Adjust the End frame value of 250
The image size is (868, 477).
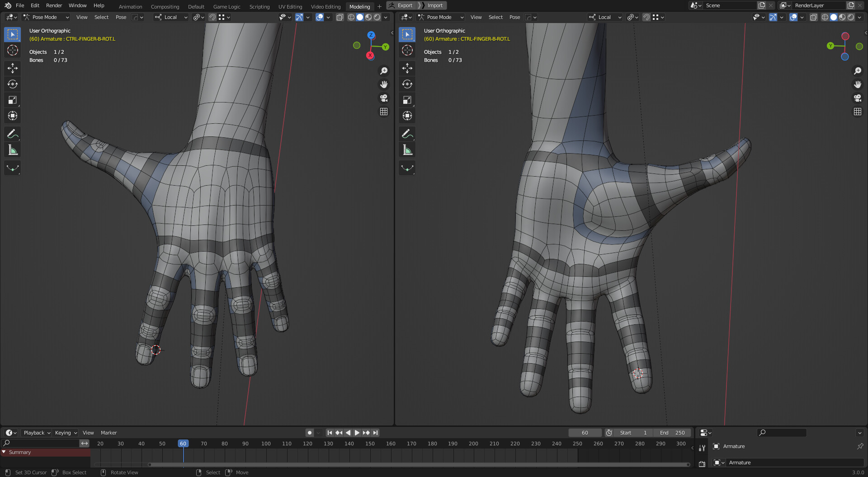[672, 433]
